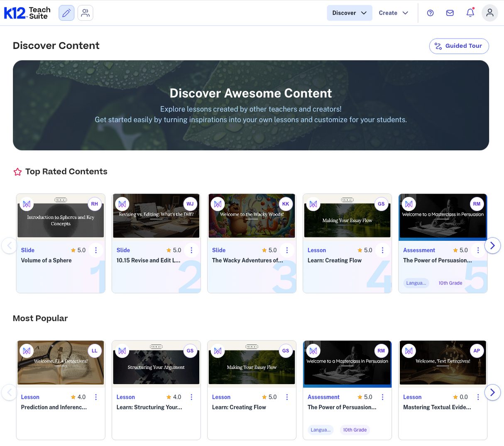Click the previous arrow in Most Popular carousel
Screen dimensions: 504x446
click(x=9, y=392)
